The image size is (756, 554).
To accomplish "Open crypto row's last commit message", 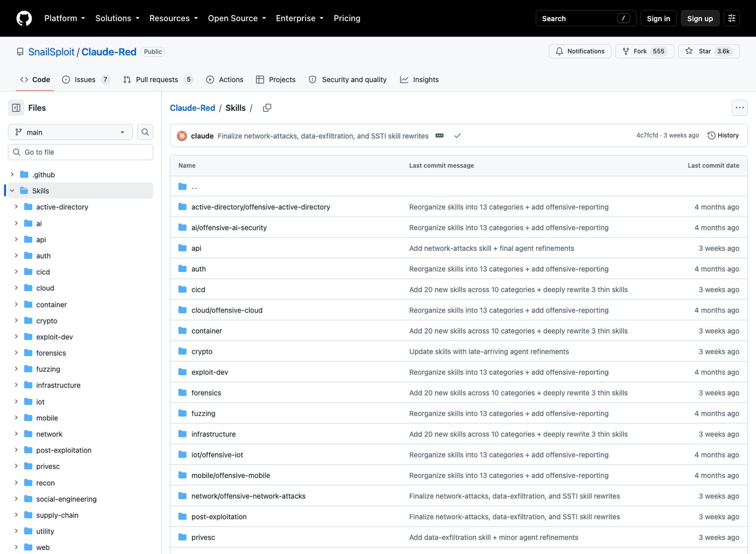I will point(489,351).
